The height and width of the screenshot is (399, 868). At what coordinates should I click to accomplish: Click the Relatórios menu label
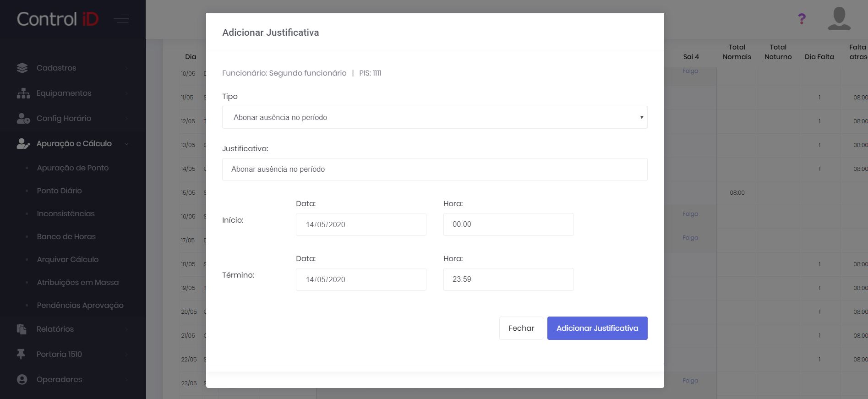point(55,329)
